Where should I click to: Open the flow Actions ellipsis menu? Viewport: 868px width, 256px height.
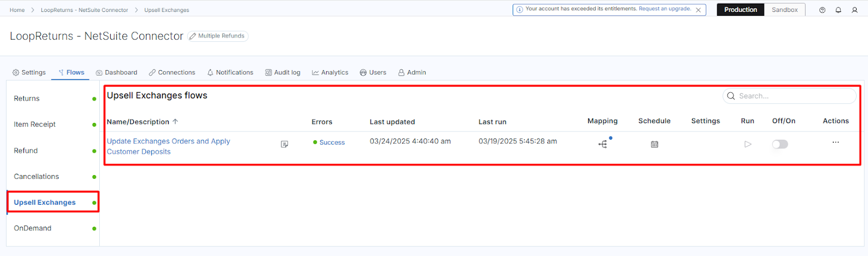coord(835,142)
